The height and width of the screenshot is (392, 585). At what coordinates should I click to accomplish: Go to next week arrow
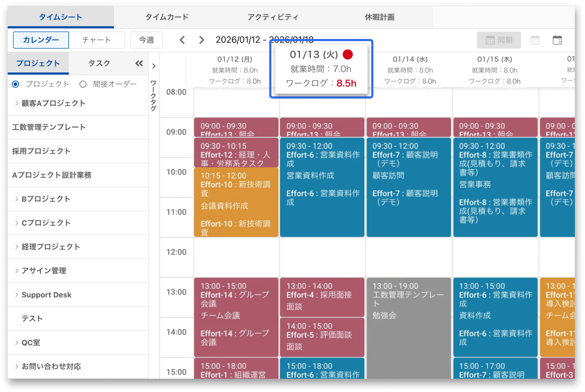[202, 40]
